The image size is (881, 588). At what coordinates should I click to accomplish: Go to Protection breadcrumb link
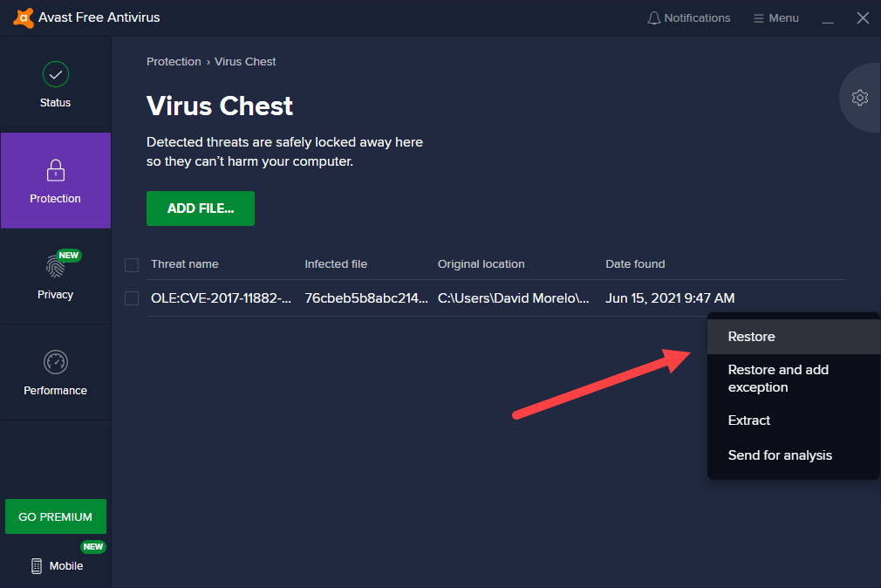pyautogui.click(x=174, y=62)
